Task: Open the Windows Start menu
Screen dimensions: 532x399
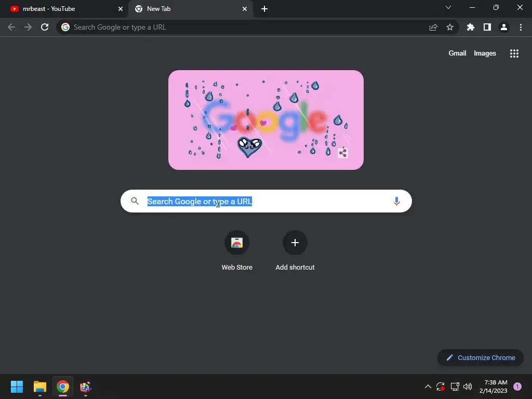Action: click(x=17, y=387)
